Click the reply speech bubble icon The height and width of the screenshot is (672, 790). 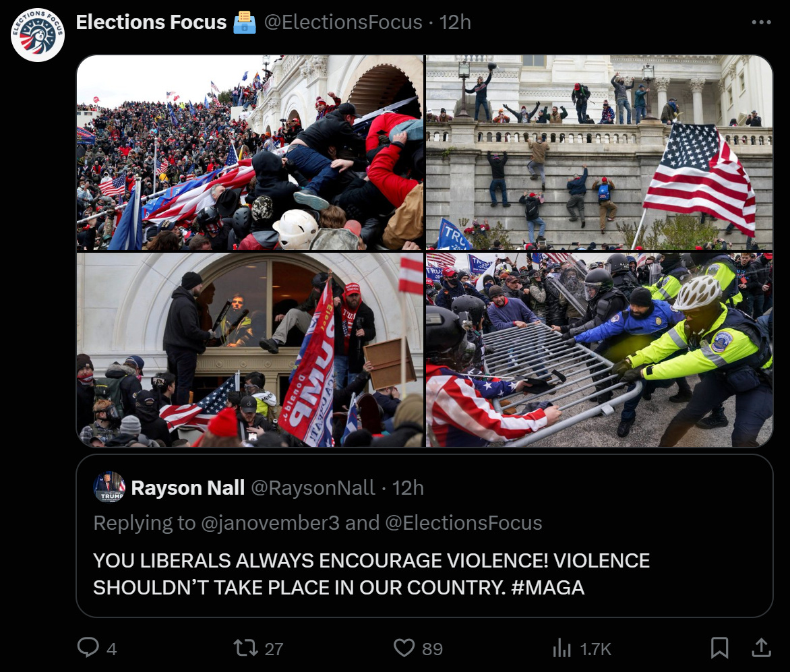click(88, 647)
